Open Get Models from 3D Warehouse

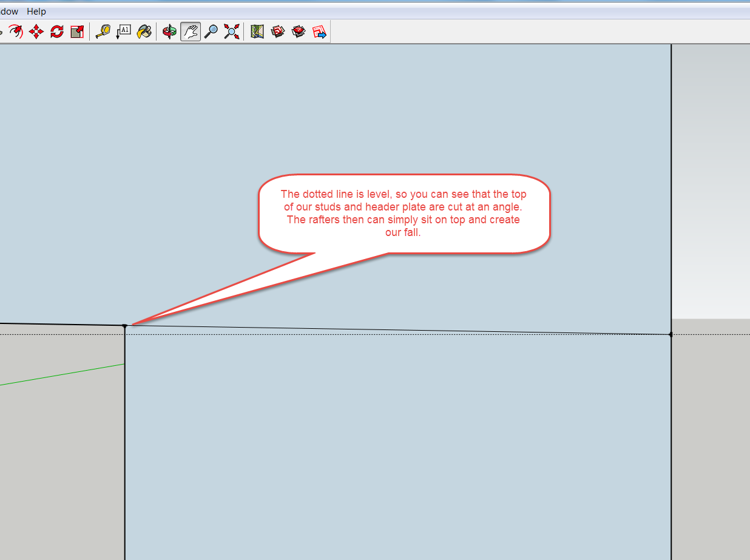click(278, 32)
